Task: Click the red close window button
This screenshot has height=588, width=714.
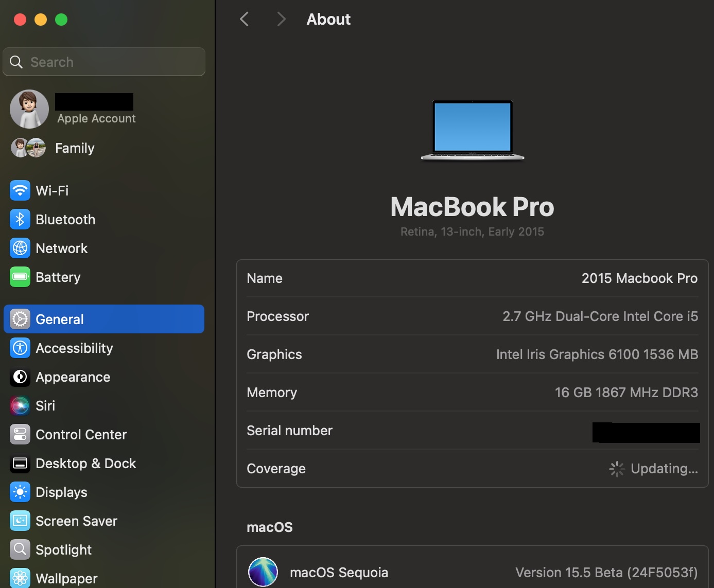Action: [x=20, y=20]
